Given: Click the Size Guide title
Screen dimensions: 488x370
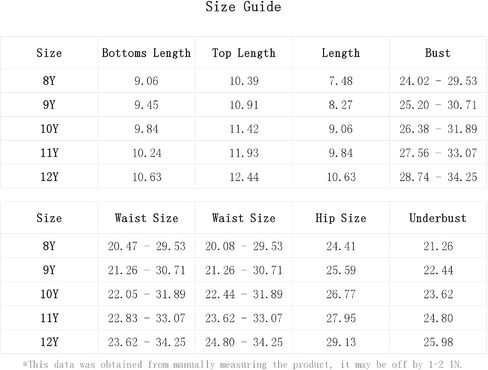Looking at the screenshot, I should (243, 7).
